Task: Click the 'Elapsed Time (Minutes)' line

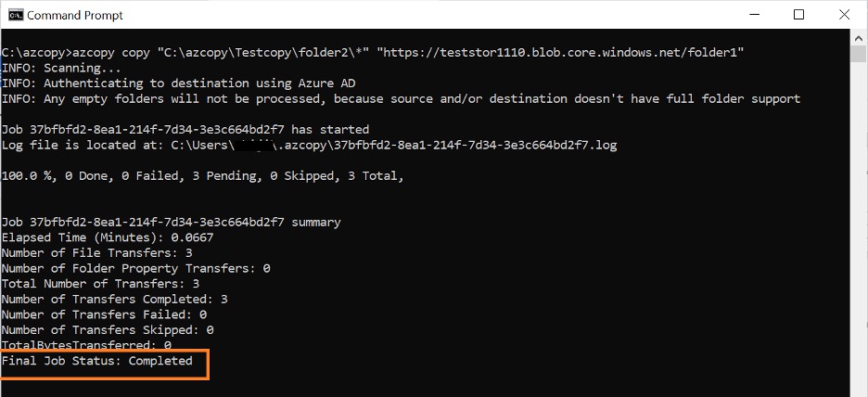Action: click(x=108, y=237)
